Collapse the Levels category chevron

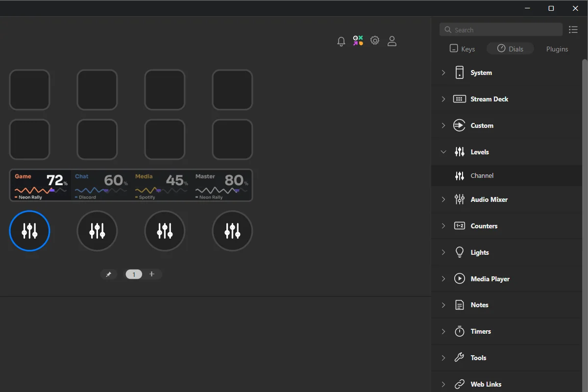443,152
